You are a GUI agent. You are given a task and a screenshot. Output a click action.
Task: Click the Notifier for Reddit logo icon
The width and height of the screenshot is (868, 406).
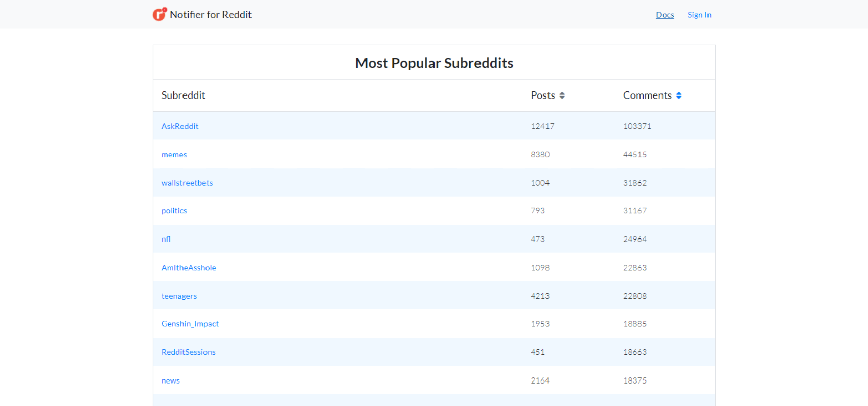coord(159,14)
